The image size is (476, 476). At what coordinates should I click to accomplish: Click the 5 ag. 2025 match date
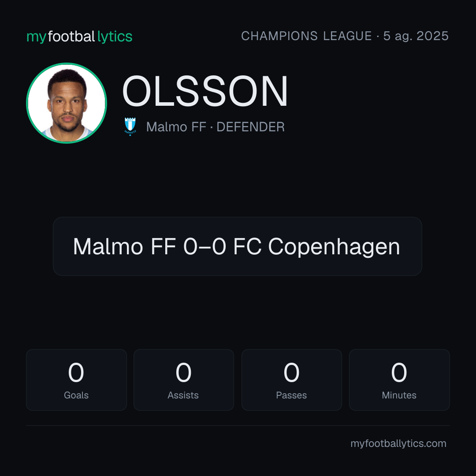[x=416, y=36]
